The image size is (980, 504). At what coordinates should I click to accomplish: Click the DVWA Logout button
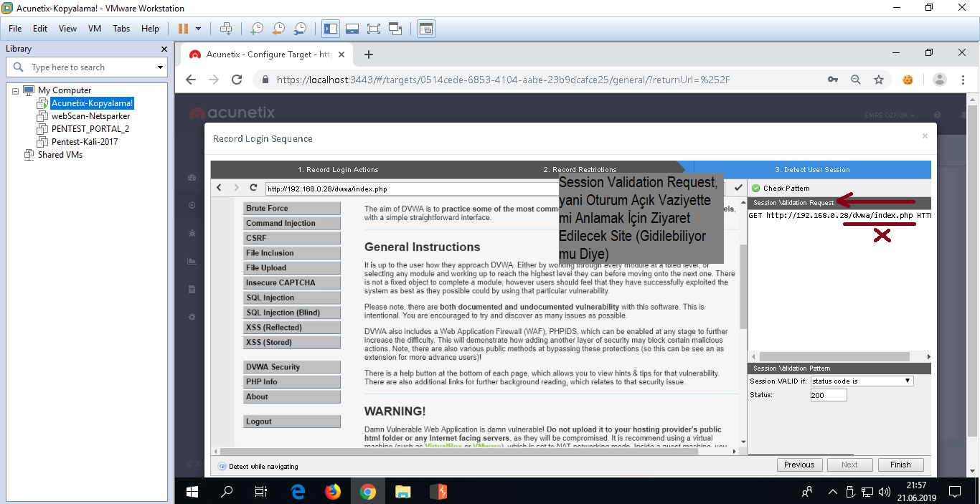coord(292,422)
